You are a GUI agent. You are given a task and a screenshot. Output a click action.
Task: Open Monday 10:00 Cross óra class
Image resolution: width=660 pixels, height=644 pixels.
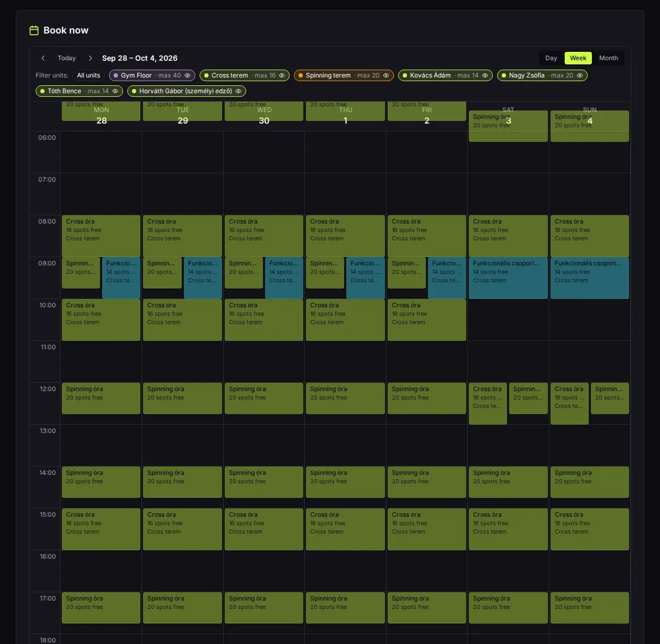(101, 319)
